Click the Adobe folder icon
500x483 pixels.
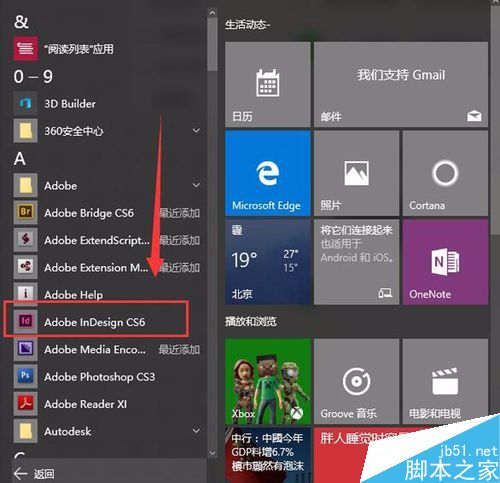[25, 185]
